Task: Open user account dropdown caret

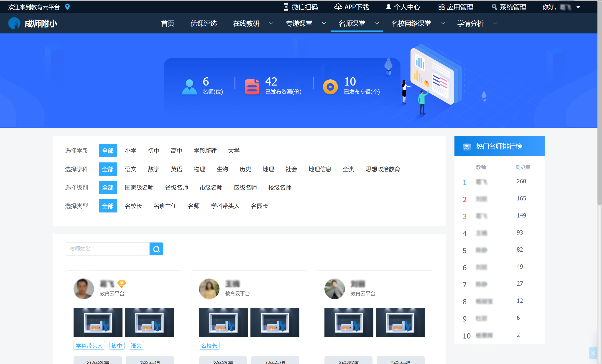Action: coord(578,7)
